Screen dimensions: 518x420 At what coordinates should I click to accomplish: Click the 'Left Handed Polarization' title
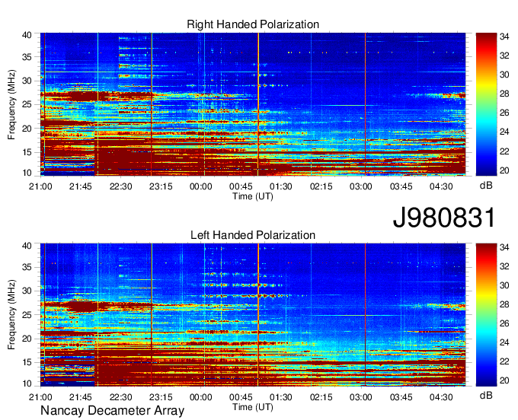253,235
